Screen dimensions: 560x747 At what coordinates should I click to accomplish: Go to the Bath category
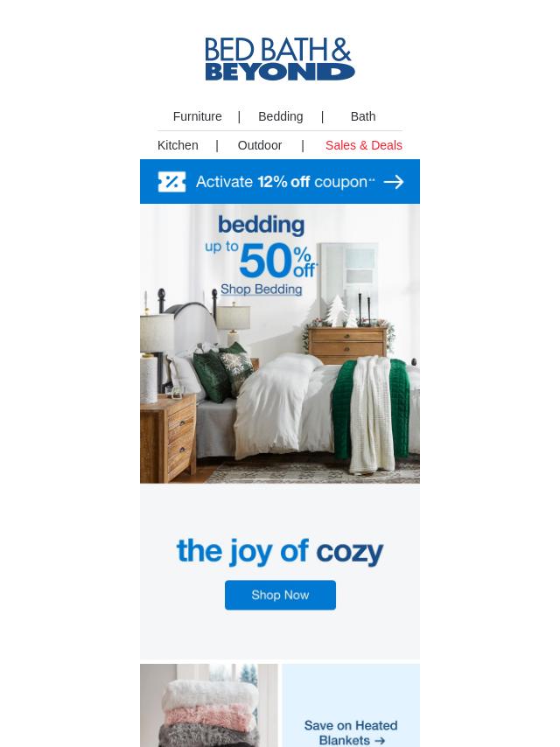(363, 116)
